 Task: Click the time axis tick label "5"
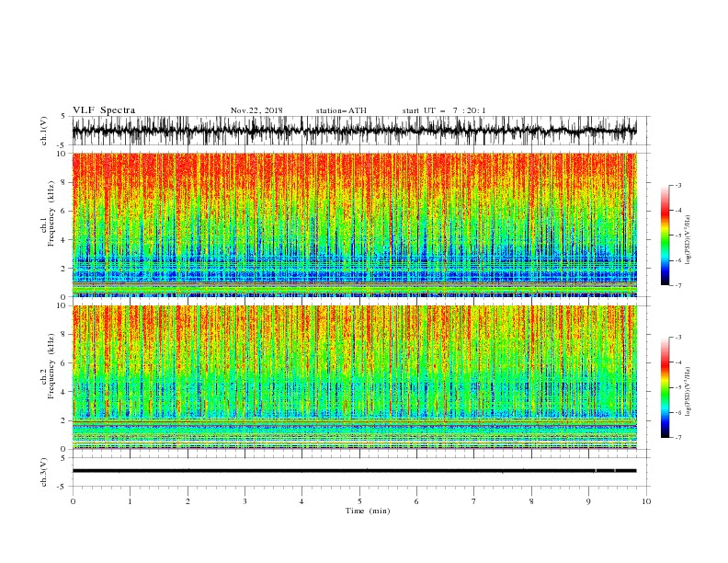tap(359, 501)
